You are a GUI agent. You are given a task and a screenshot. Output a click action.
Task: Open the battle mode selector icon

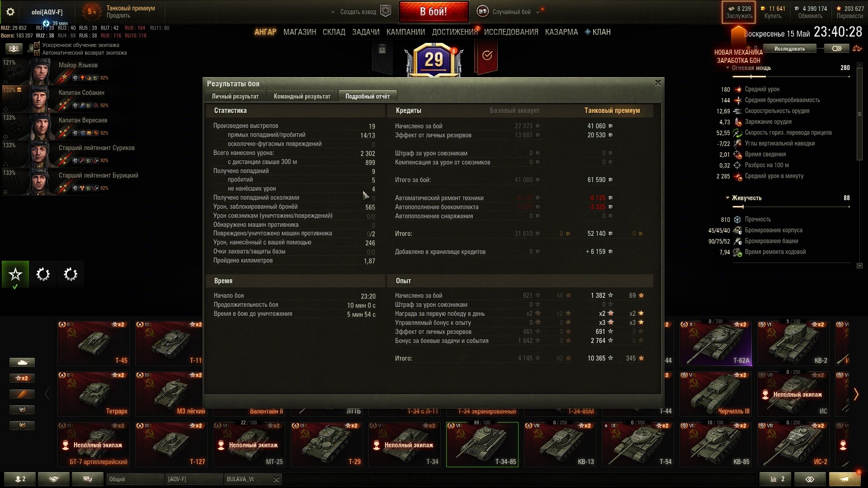[x=482, y=12]
